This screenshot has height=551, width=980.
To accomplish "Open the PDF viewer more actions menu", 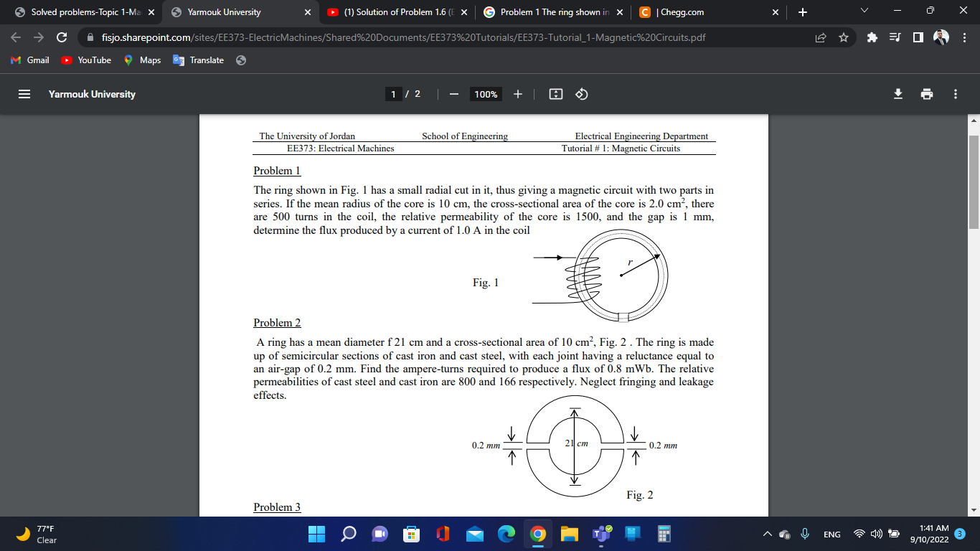I will (956, 94).
